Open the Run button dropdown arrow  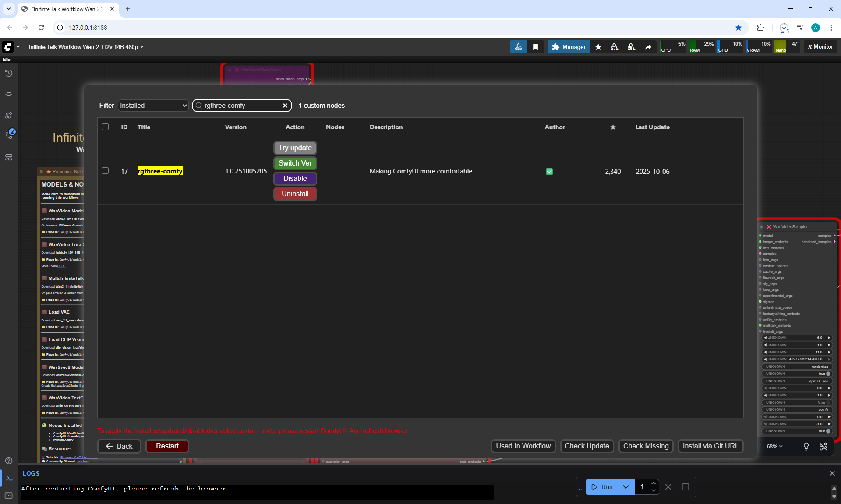pyautogui.click(x=626, y=487)
